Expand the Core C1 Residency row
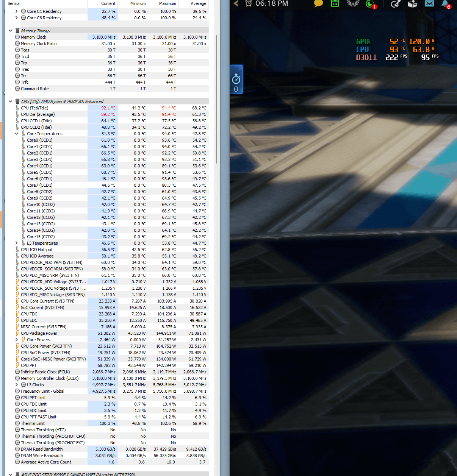Image resolution: width=457 pixels, height=476 pixels. coord(16,11)
